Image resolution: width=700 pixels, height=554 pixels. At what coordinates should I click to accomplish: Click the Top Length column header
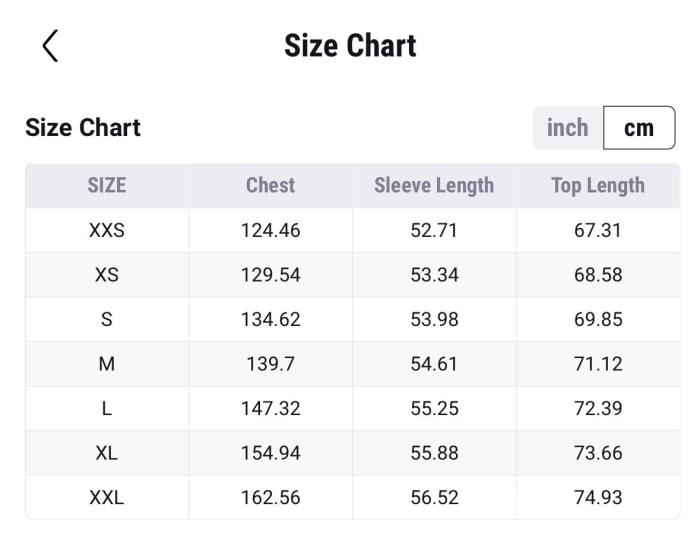598,185
